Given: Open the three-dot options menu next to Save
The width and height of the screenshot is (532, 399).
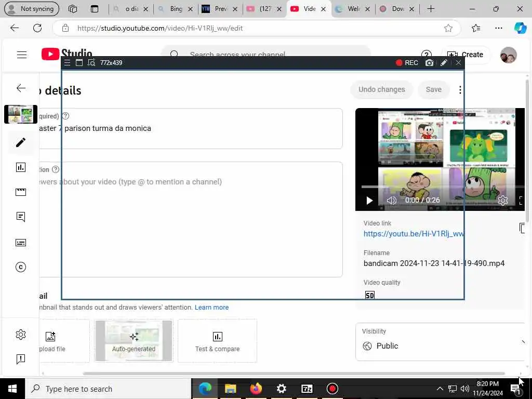Looking at the screenshot, I should (x=460, y=89).
